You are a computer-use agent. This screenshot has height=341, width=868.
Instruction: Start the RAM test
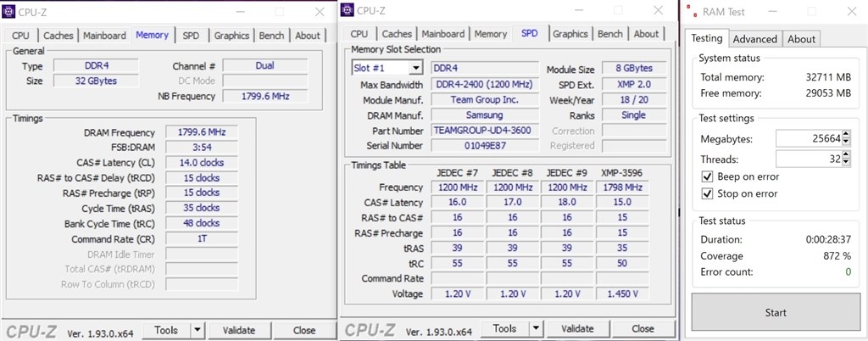tap(776, 313)
